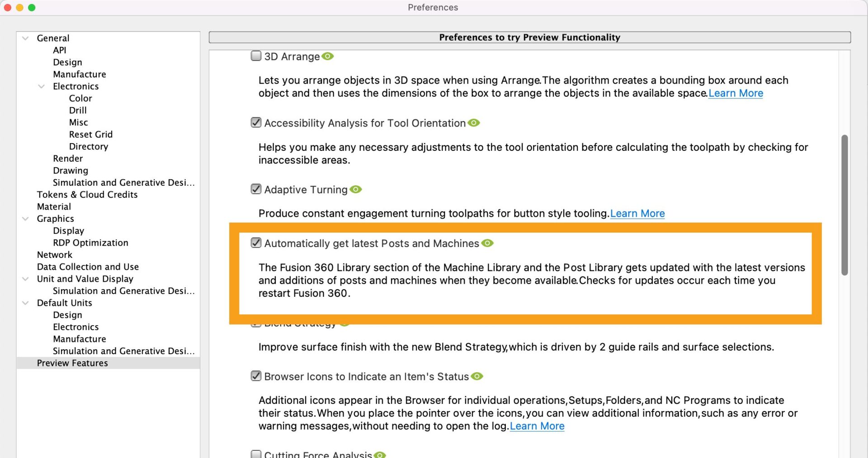Select the Material preferences item

54,207
